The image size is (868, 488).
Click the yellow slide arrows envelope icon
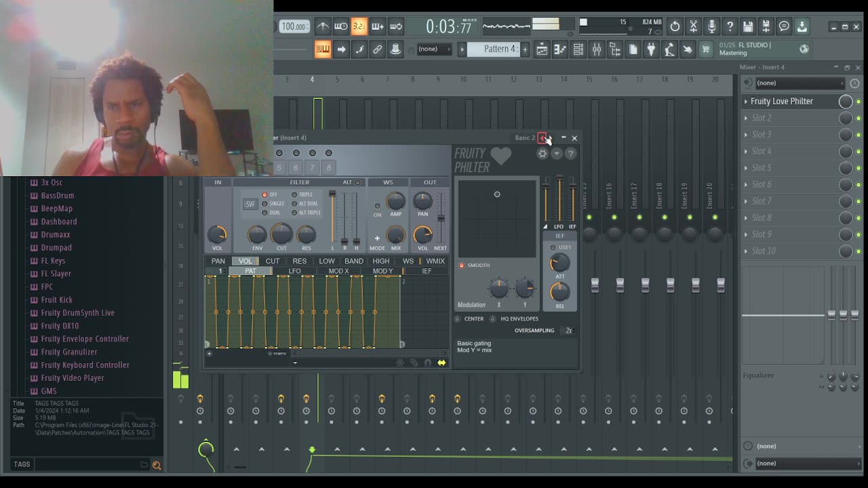[441, 363]
